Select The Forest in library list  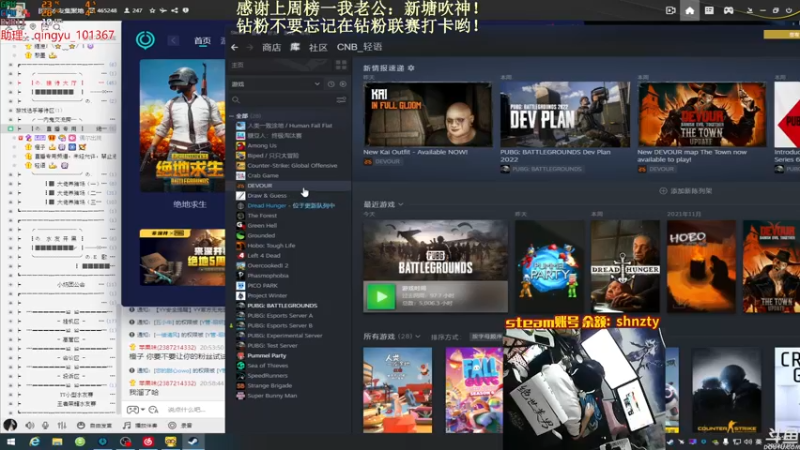coord(262,215)
